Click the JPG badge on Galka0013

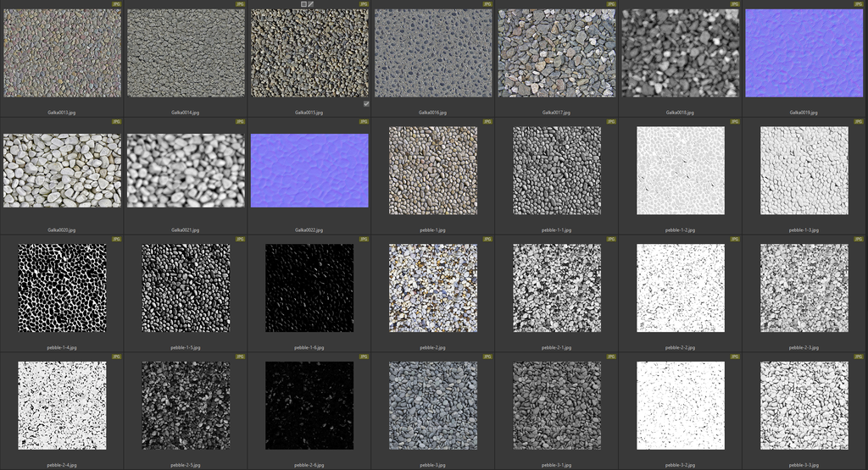(117, 4)
